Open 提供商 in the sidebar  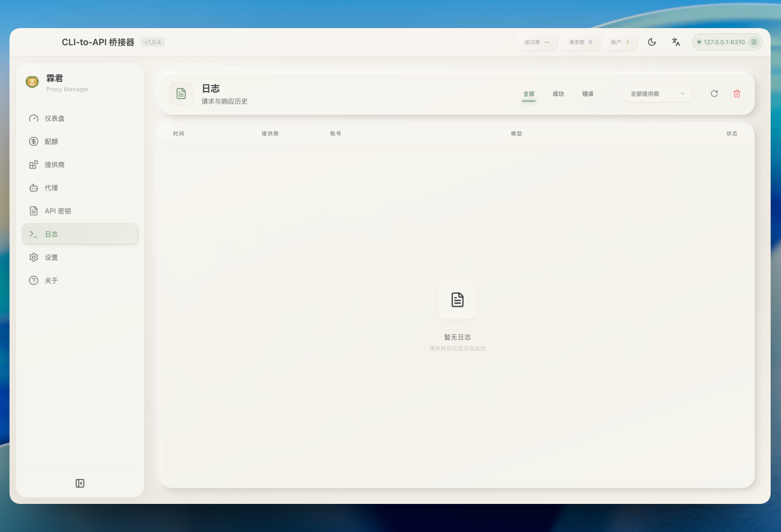[80, 165]
